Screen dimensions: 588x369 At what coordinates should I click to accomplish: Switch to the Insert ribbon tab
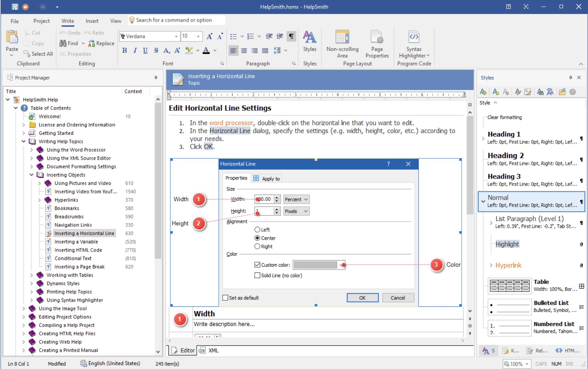92,21
